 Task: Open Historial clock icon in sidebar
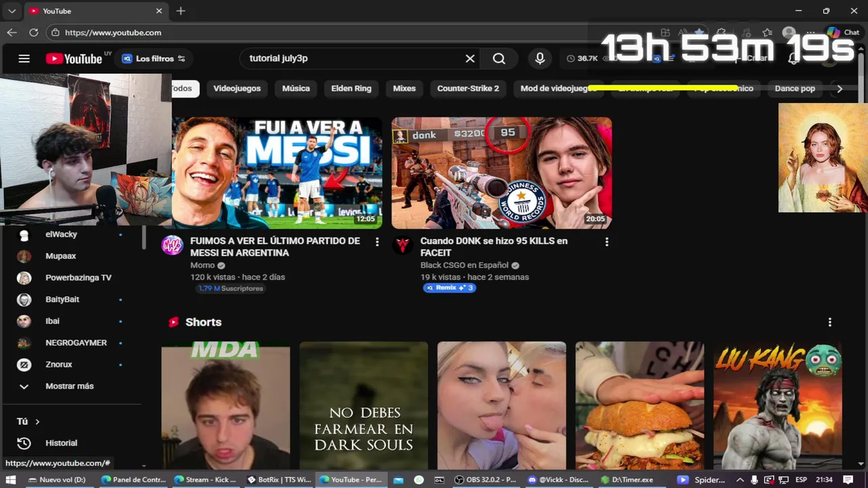pyautogui.click(x=24, y=443)
